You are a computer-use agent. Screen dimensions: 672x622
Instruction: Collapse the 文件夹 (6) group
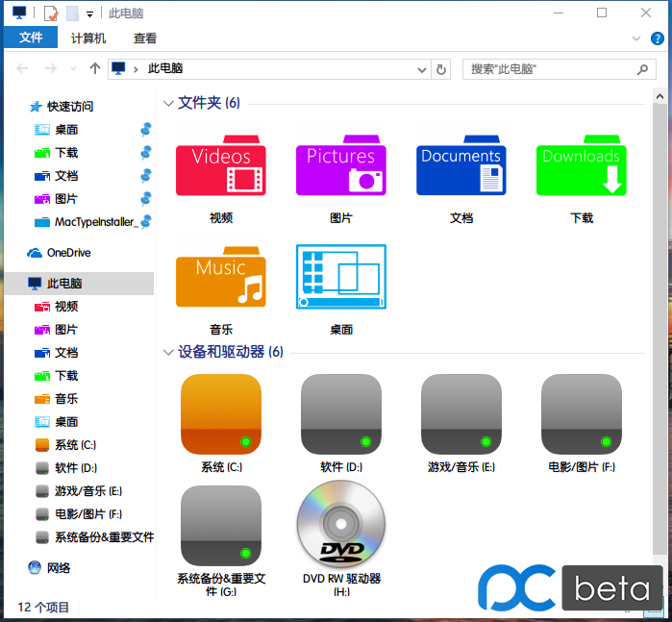coord(169,103)
